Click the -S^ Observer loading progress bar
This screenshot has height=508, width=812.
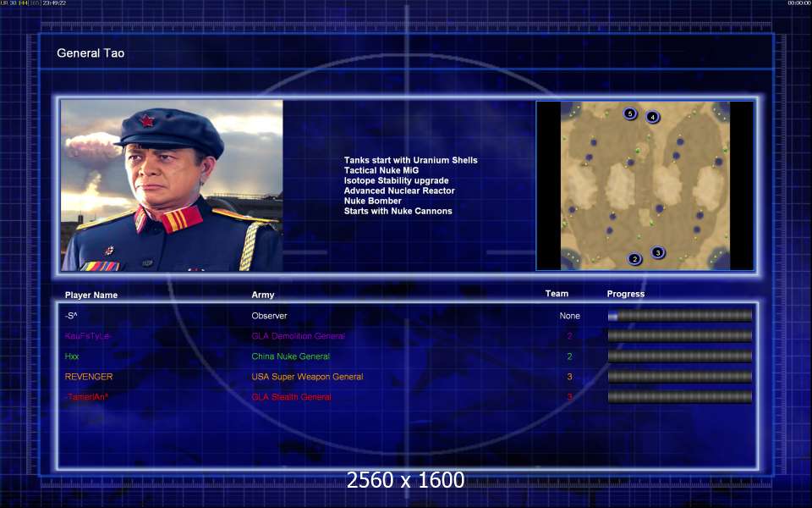[680, 316]
